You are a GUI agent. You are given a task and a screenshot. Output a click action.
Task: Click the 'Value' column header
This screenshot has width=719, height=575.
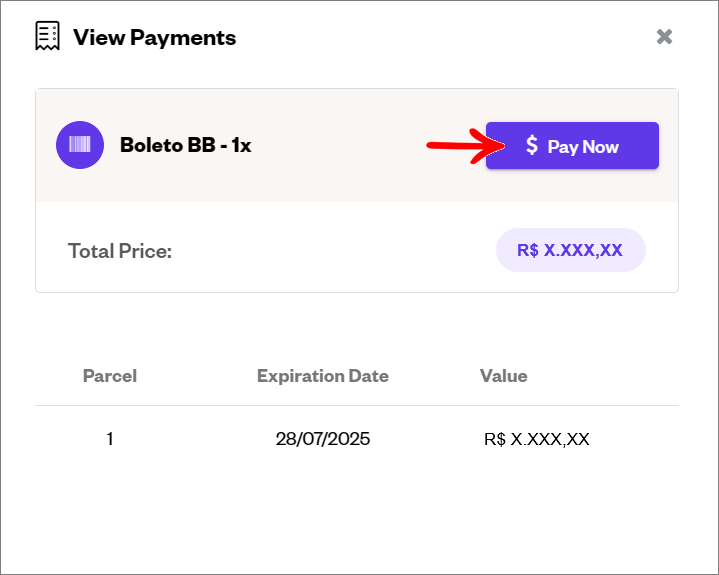(x=503, y=376)
